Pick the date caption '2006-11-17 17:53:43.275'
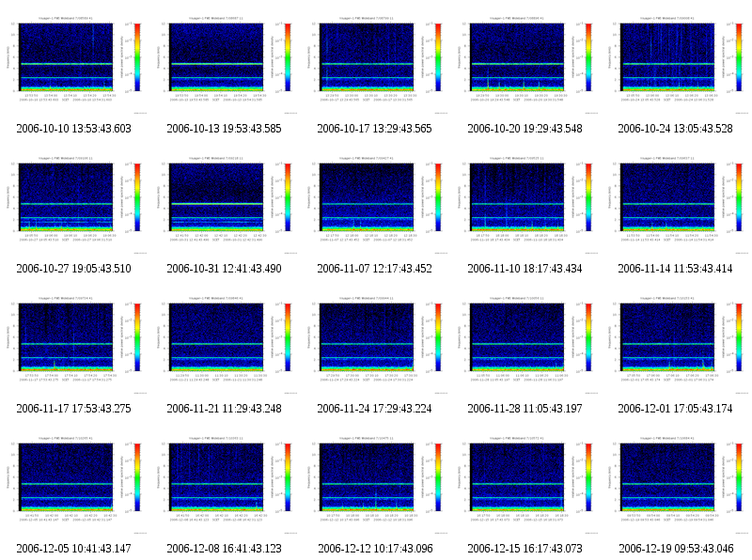Image resolution: width=752 pixels, height=560 pixels. click(74, 409)
